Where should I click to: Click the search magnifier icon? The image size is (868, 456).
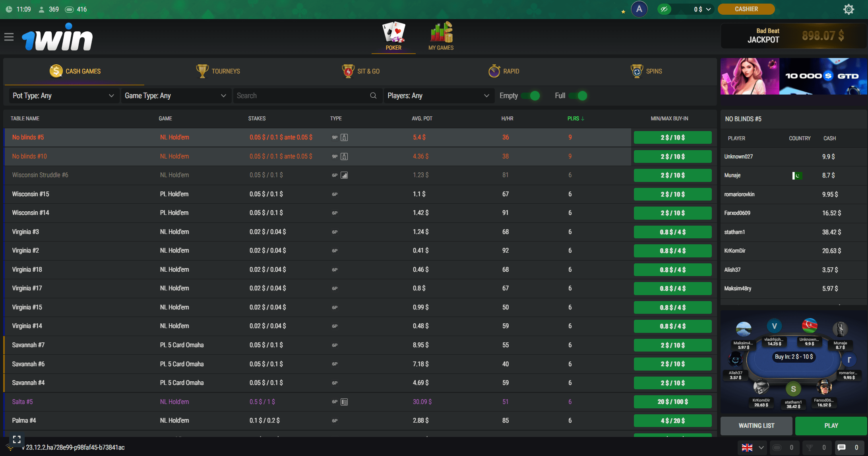pyautogui.click(x=373, y=96)
